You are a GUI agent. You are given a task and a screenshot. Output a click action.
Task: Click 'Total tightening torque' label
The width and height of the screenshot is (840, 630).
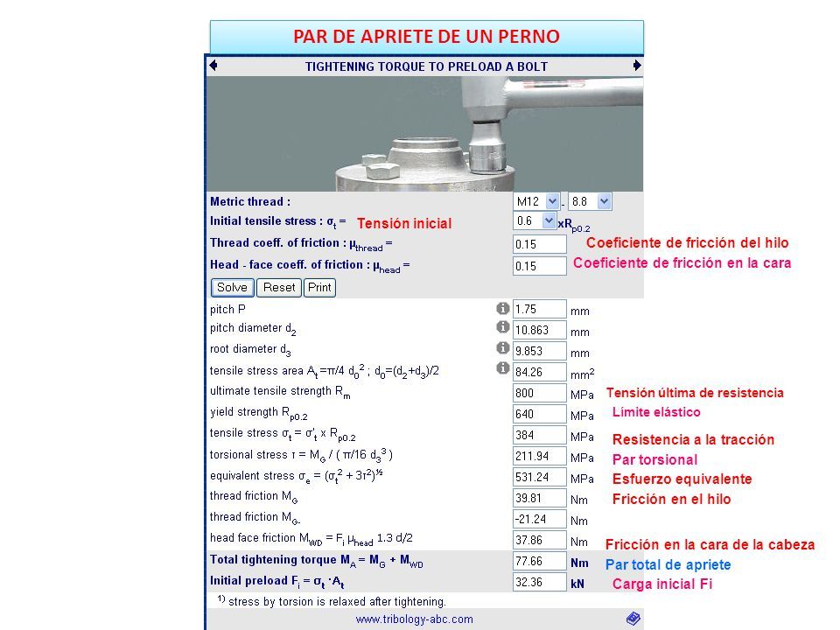317,560
